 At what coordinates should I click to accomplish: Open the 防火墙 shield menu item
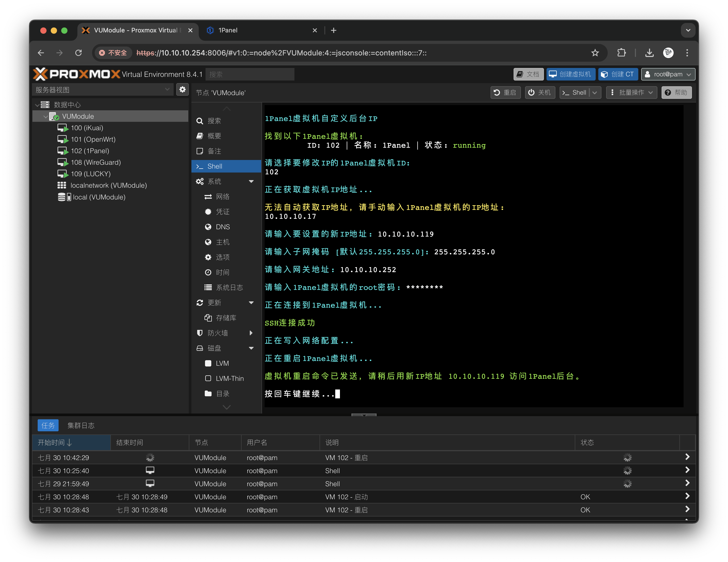pyautogui.click(x=217, y=333)
